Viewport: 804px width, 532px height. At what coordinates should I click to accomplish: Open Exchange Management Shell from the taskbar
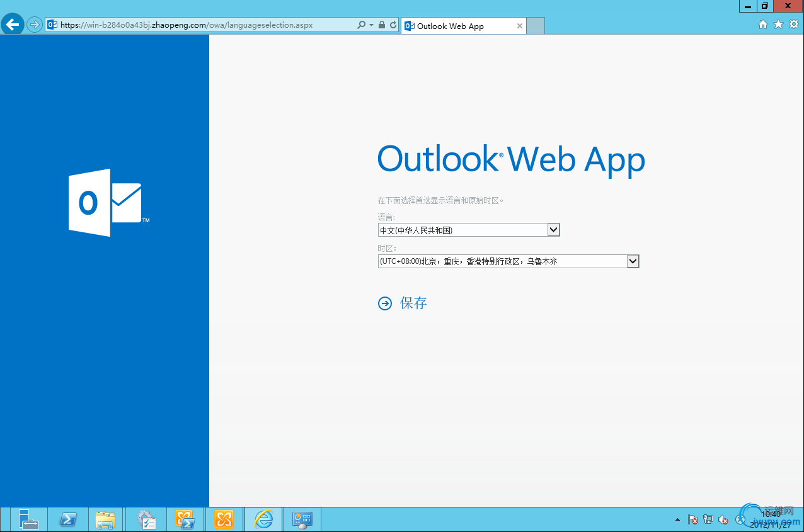[185, 519]
